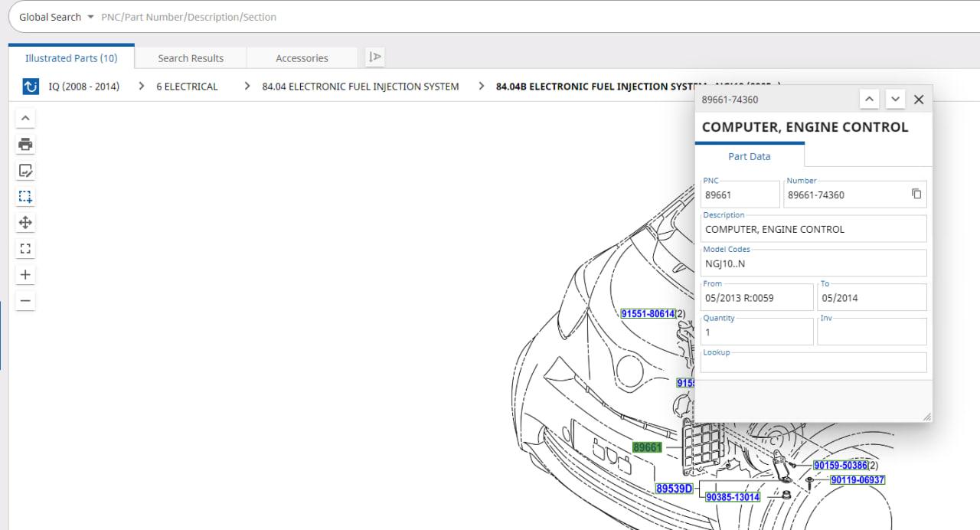Screen dimensions: 980x530
Task: Select the area selection zoom tool
Action: [x=25, y=197]
